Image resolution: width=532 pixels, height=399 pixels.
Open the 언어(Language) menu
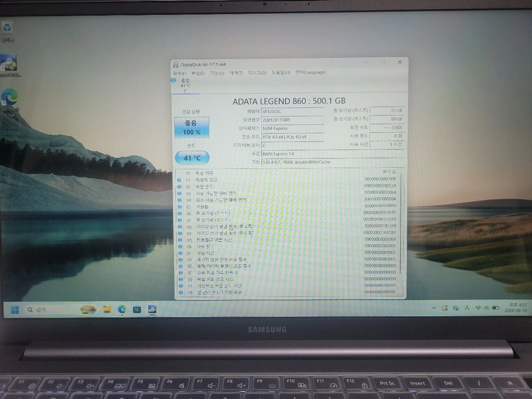point(311,72)
